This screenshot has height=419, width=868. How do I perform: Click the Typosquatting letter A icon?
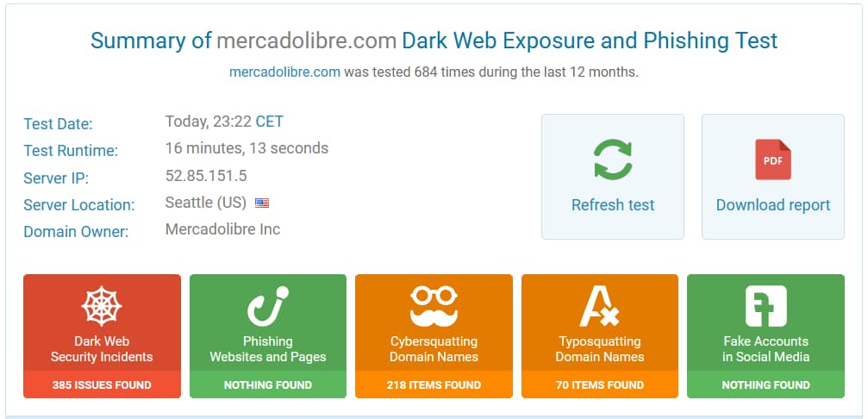tap(599, 306)
